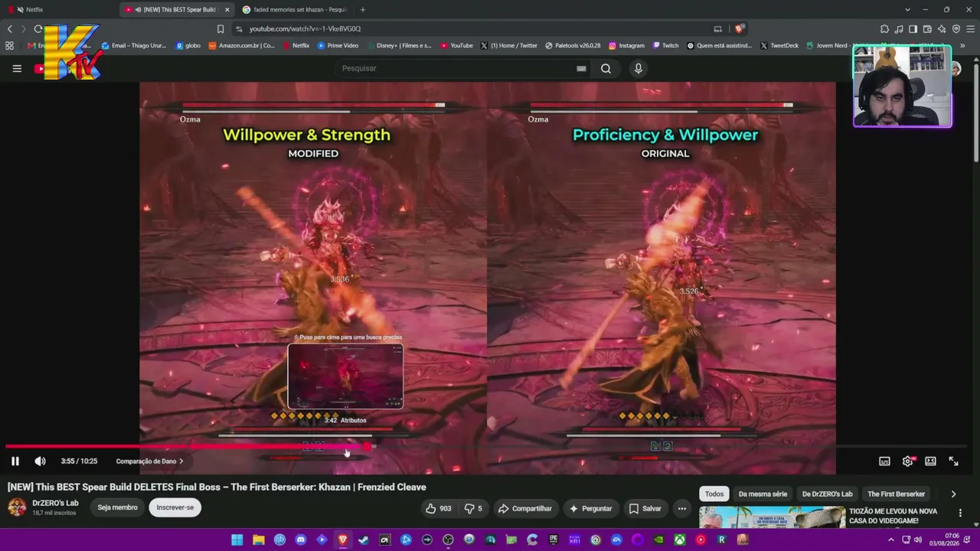Viewport: 980px width, 551px height.
Task: Dislike the video with the thumbs-down button
Action: (474, 508)
